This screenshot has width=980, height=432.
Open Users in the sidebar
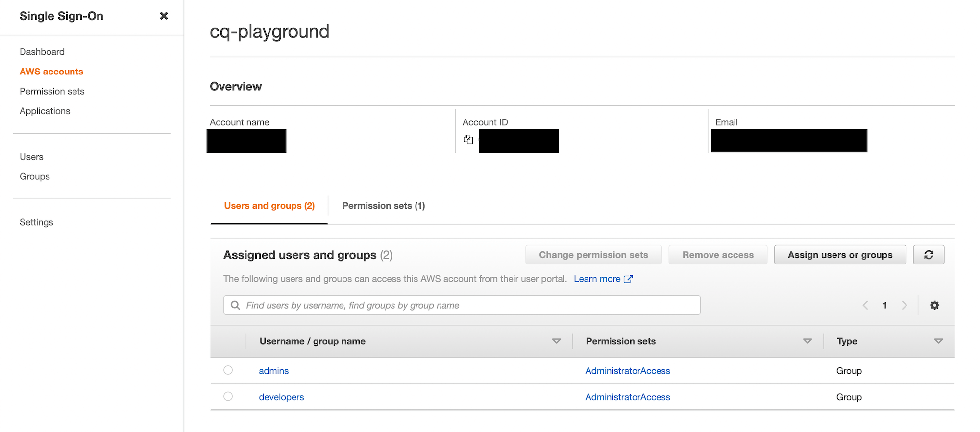(x=31, y=157)
